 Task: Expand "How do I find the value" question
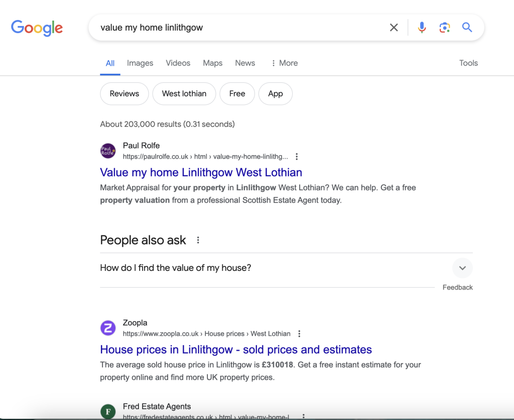pyautogui.click(x=462, y=268)
